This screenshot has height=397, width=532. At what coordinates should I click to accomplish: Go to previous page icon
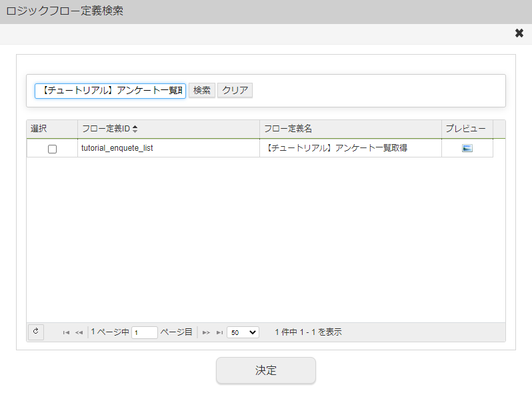(x=79, y=332)
